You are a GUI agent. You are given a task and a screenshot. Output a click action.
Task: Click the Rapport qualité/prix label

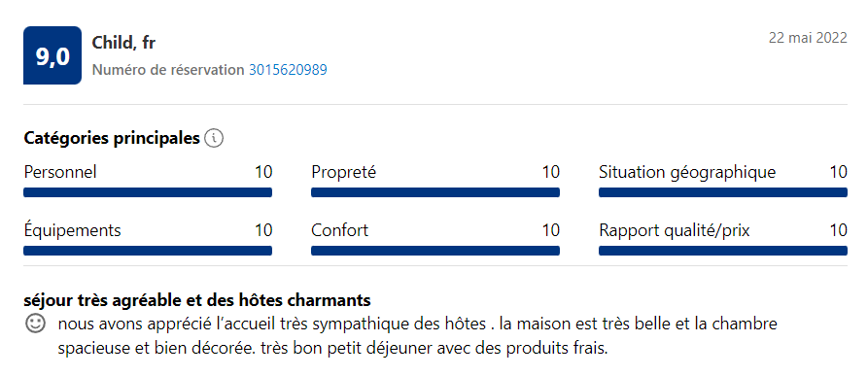675,230
